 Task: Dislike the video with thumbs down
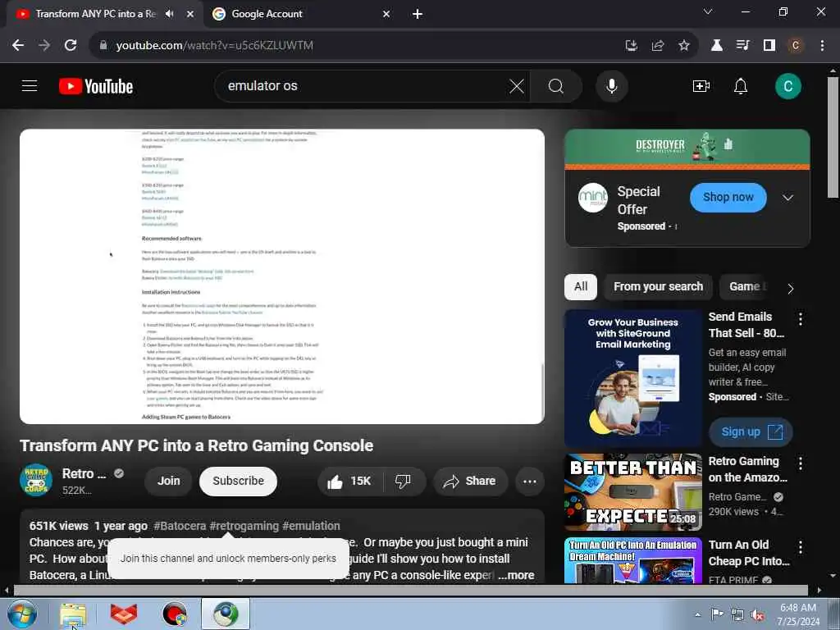404,481
